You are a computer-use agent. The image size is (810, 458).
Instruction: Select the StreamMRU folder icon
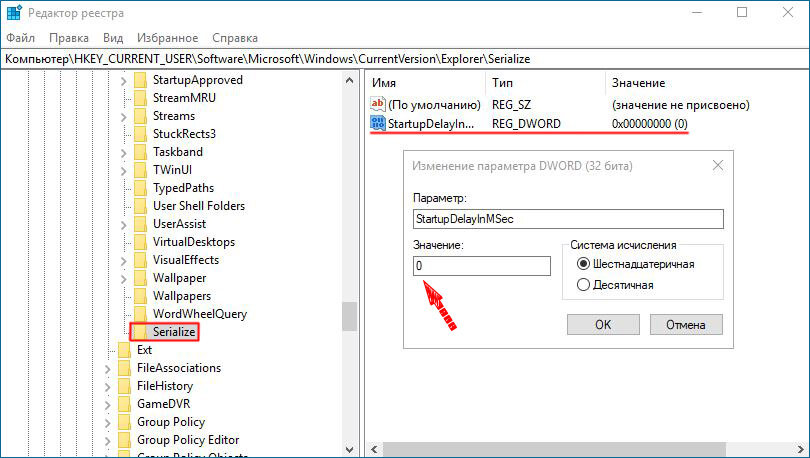point(140,98)
